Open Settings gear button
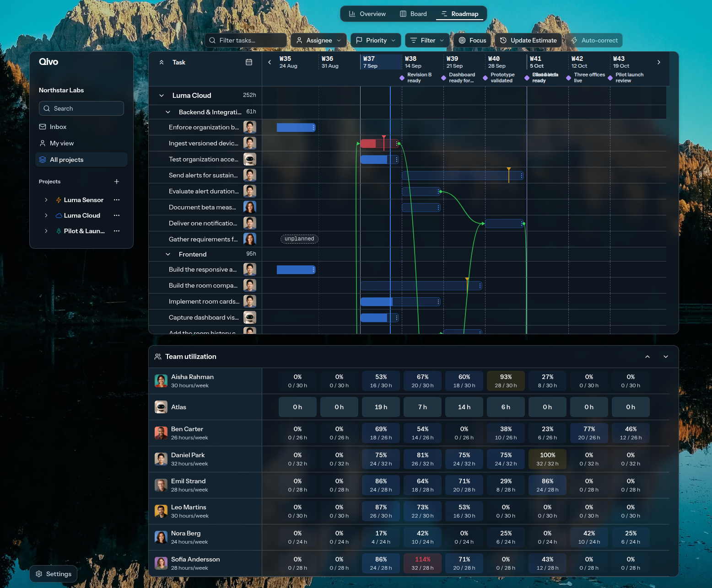The image size is (712, 588). (53, 574)
